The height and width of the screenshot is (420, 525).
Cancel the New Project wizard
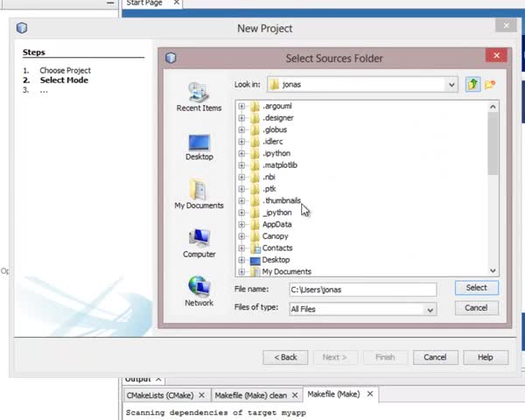(435, 357)
